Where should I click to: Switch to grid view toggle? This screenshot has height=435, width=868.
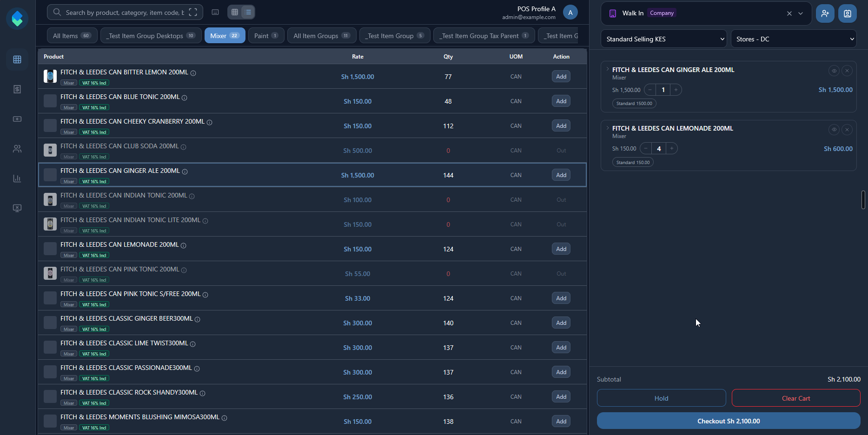coord(235,12)
